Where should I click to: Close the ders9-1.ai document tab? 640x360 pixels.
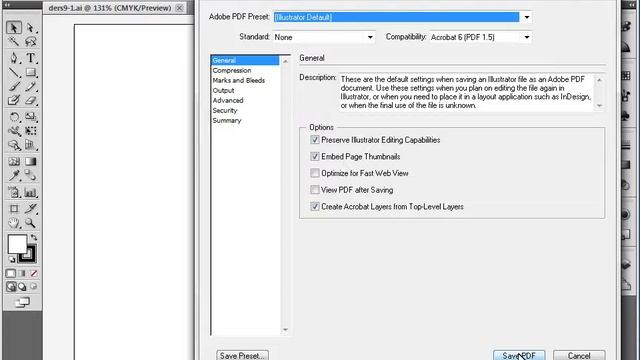click(179, 8)
